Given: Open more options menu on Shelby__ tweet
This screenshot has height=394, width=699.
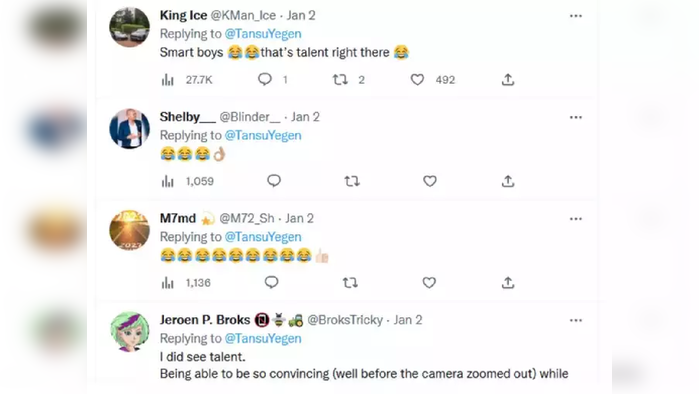Looking at the screenshot, I should click(x=576, y=118).
